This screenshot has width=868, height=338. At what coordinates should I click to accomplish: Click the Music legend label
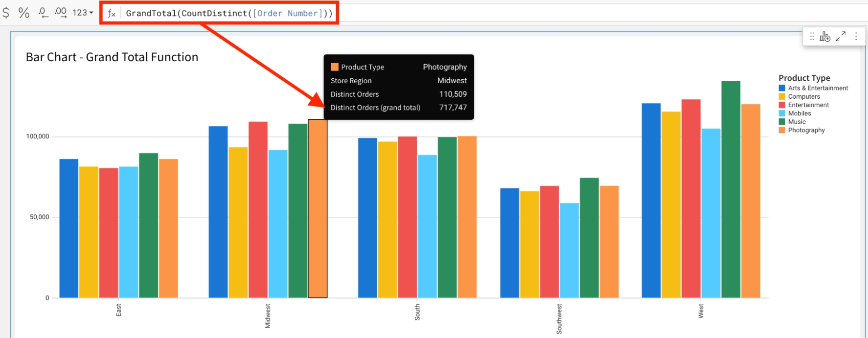coord(797,122)
